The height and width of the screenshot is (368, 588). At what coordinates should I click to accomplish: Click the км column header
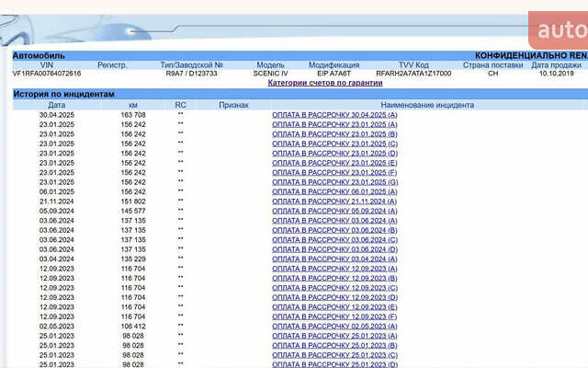pos(133,105)
